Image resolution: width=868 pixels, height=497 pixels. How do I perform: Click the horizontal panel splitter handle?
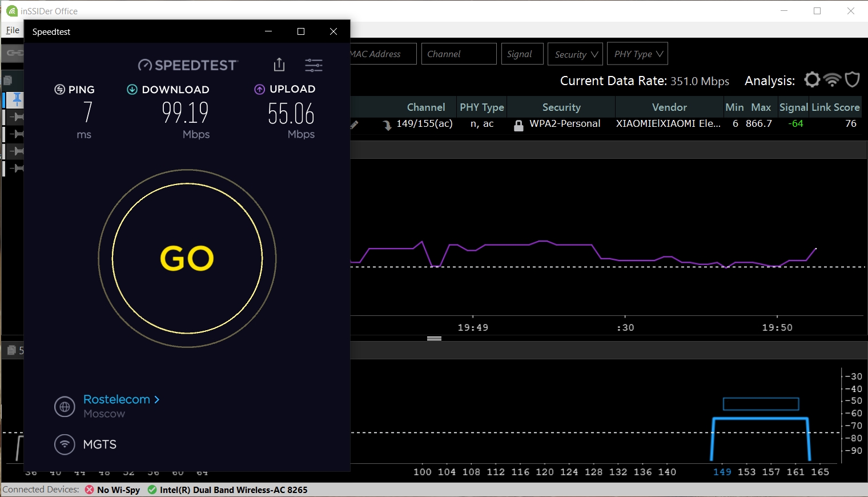click(434, 338)
